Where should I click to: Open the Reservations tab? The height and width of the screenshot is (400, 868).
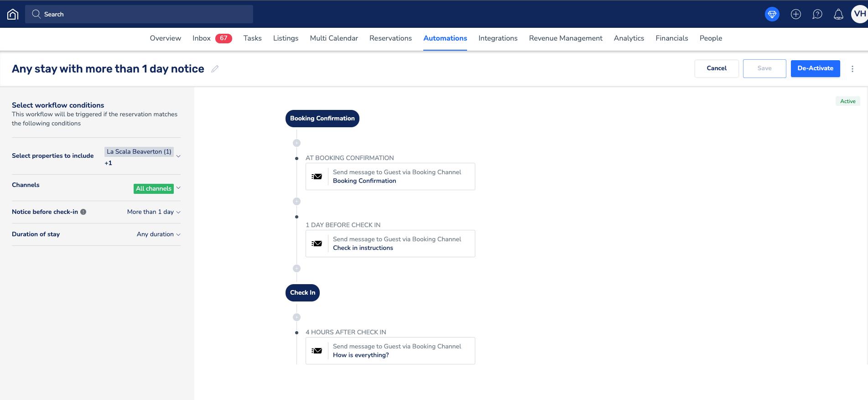(x=390, y=38)
